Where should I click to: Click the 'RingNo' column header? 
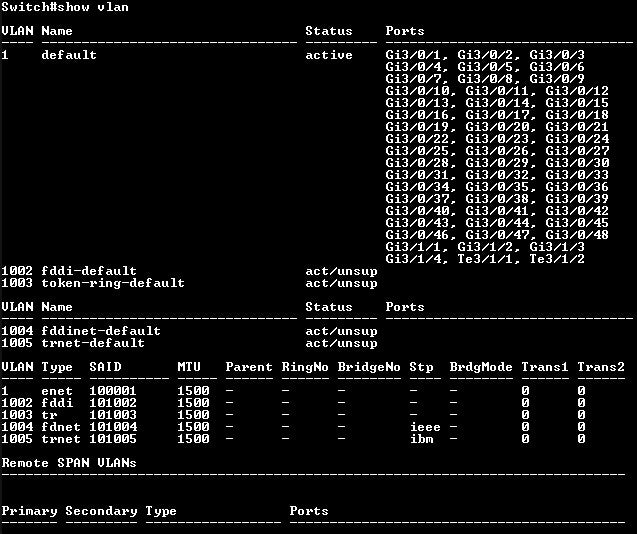coord(305,367)
